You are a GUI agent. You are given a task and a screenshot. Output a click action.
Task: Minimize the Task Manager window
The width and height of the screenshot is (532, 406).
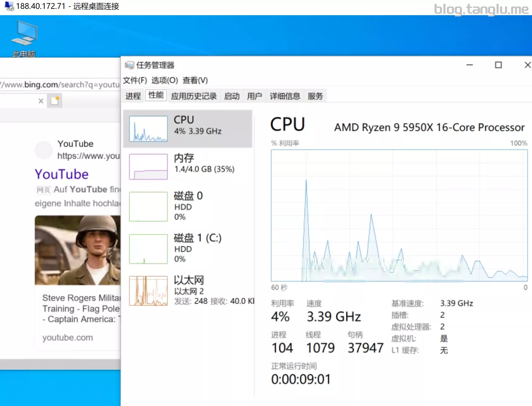click(470, 65)
